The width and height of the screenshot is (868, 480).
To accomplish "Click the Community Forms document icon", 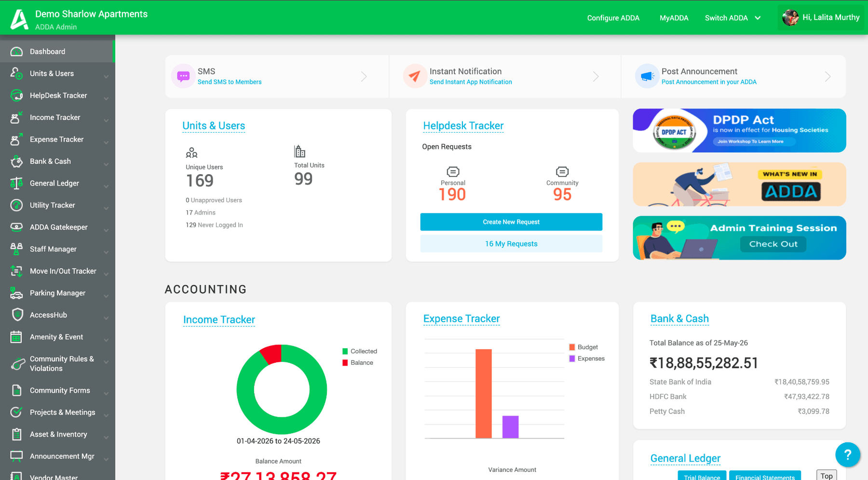I will [16, 390].
